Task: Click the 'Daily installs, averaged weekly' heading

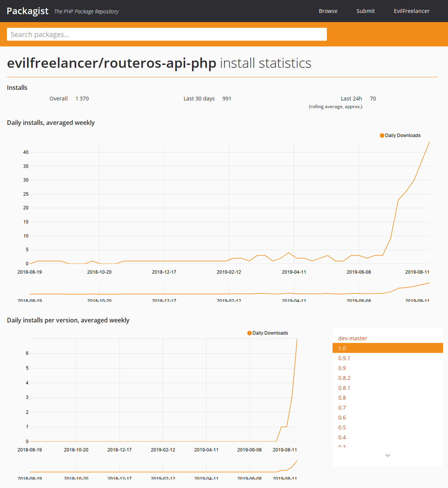Action: (x=51, y=122)
